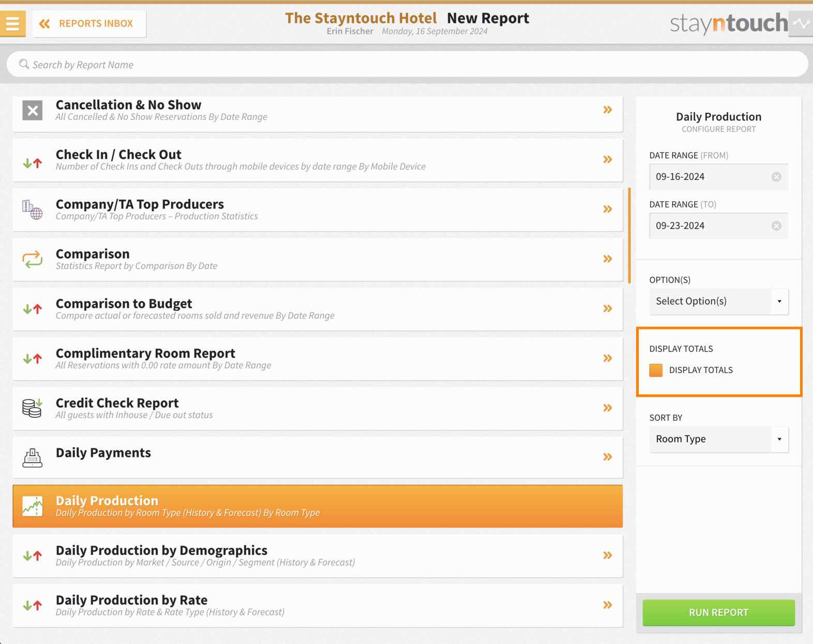
Task: Select the Daily Payments report title
Action: (x=103, y=453)
